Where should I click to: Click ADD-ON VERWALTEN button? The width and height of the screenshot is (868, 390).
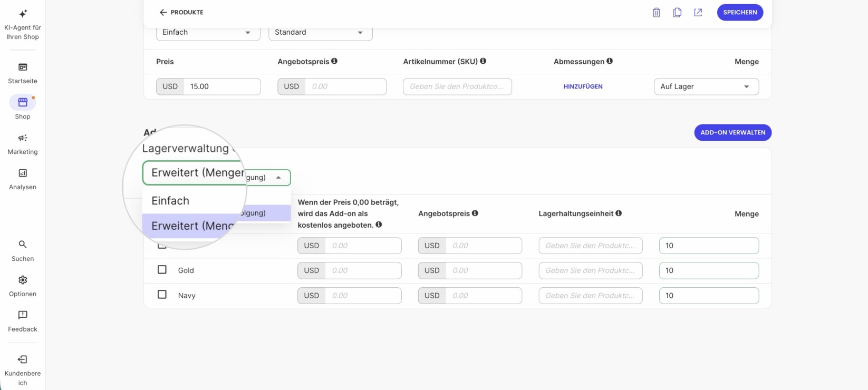coord(732,132)
